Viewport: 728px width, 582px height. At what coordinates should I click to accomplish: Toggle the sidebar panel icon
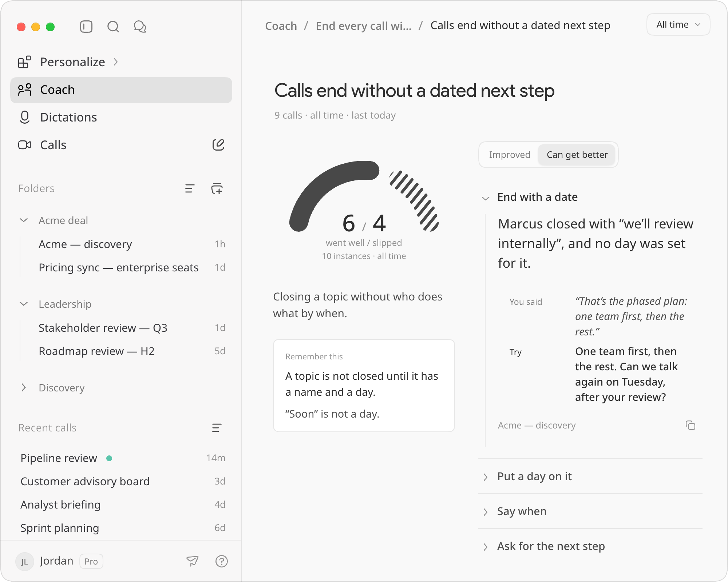coord(86,27)
